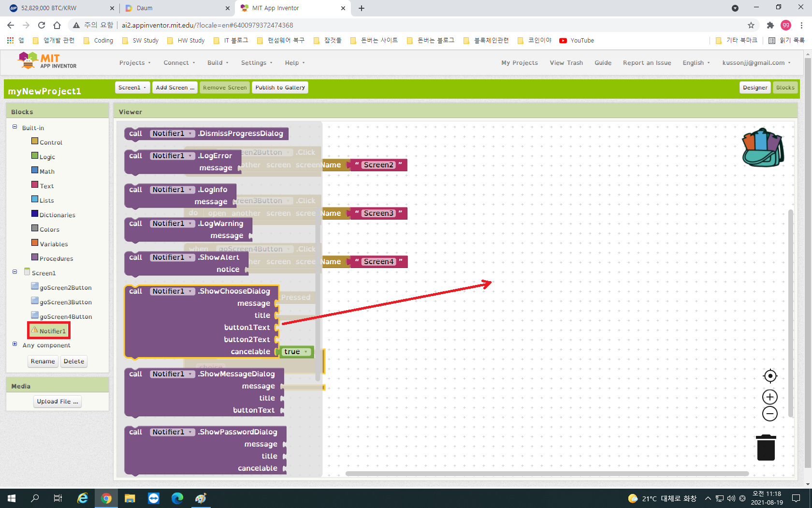Click the Delete button under the component tree
This screenshot has width=812, height=508.
click(x=73, y=361)
